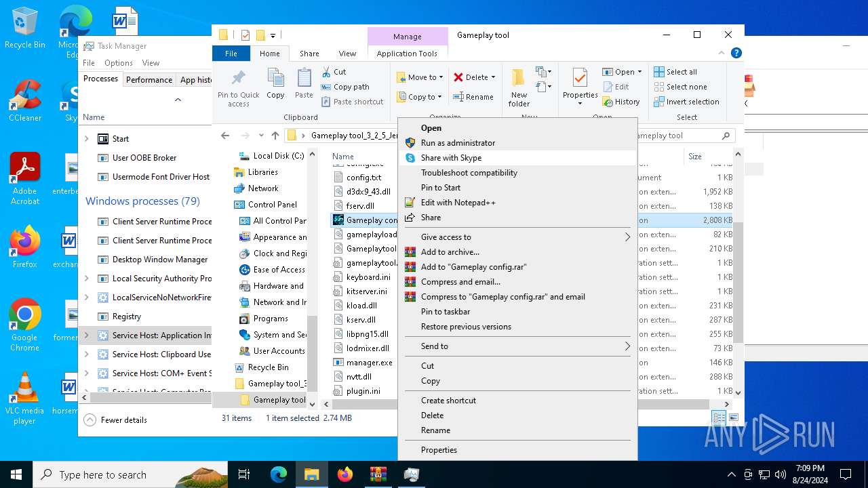Image resolution: width=868 pixels, height=488 pixels.
Task: Open the File ribbon tab
Action: point(231,54)
